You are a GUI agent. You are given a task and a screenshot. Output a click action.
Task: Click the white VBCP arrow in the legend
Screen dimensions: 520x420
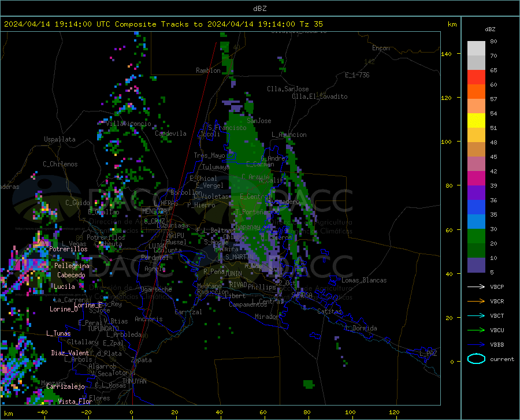coord(476,287)
